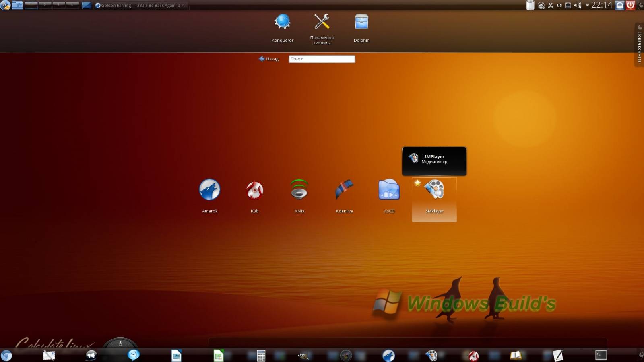The height and width of the screenshot is (362, 644).
Task: Switch the us keyboard layout indicator
Action: click(x=559, y=5)
